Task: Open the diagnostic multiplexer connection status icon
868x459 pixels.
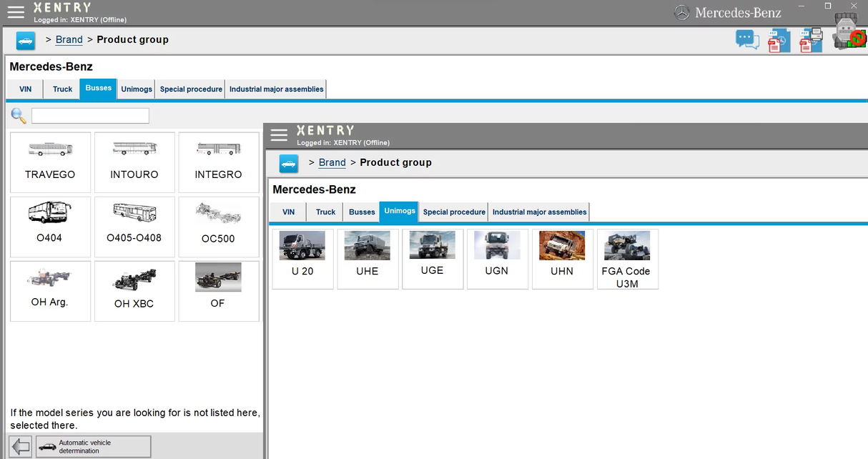Action: click(x=849, y=33)
